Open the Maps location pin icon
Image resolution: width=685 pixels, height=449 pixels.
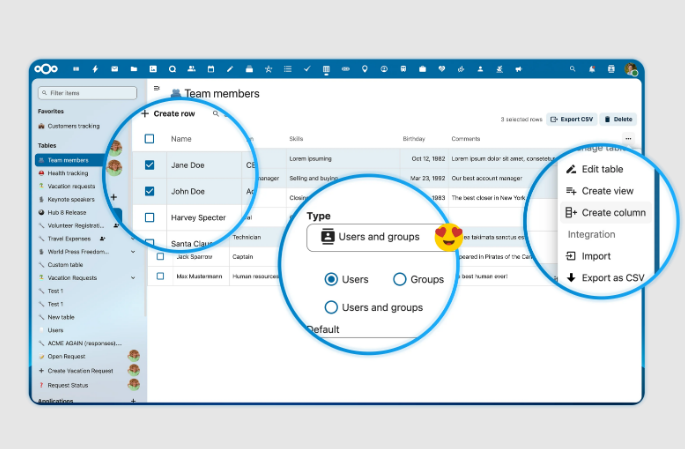[365, 69]
